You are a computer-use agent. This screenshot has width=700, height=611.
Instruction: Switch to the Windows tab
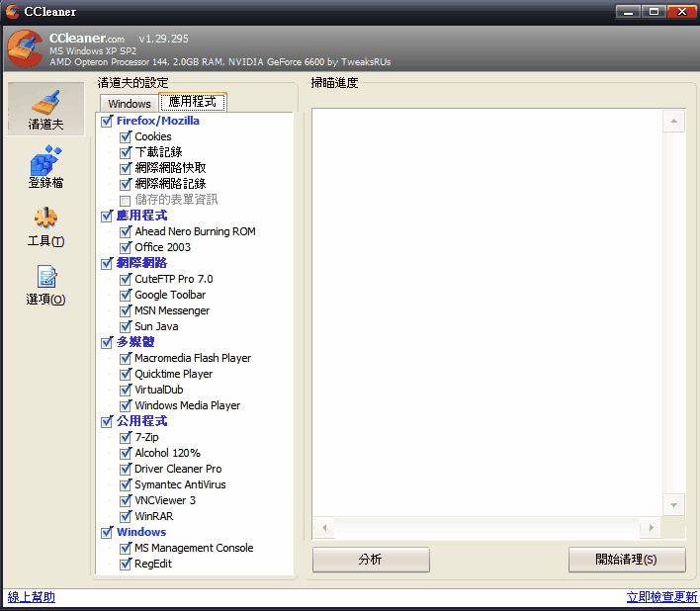point(129,104)
